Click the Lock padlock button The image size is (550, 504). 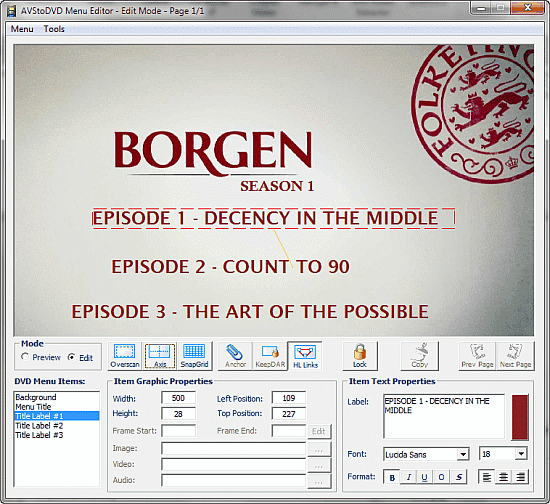tap(360, 356)
